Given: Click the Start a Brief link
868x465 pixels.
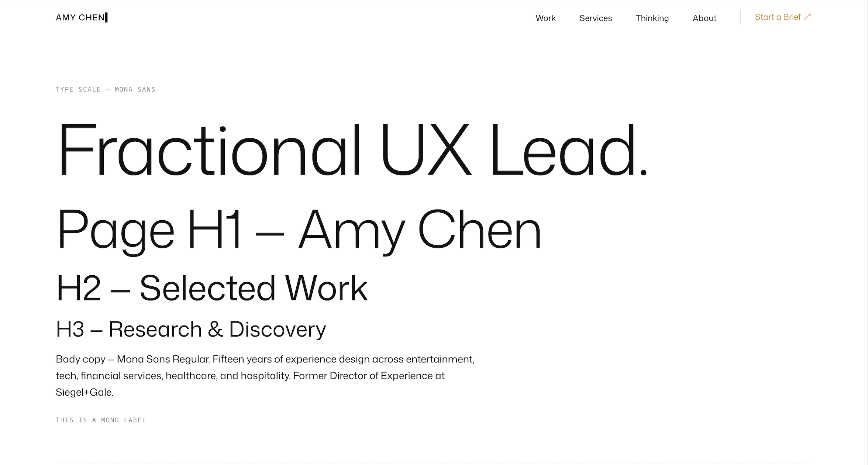Looking at the screenshot, I should tap(778, 17).
